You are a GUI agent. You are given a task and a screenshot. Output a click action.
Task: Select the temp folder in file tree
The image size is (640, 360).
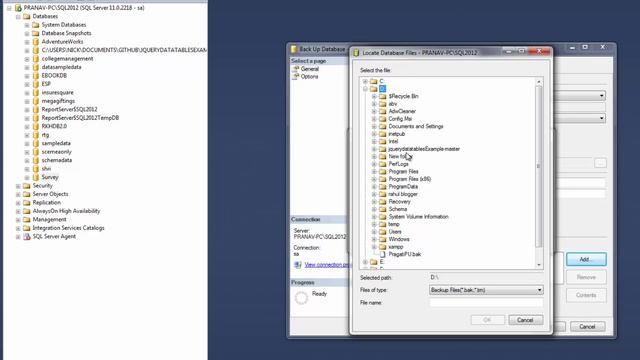[x=394, y=224]
